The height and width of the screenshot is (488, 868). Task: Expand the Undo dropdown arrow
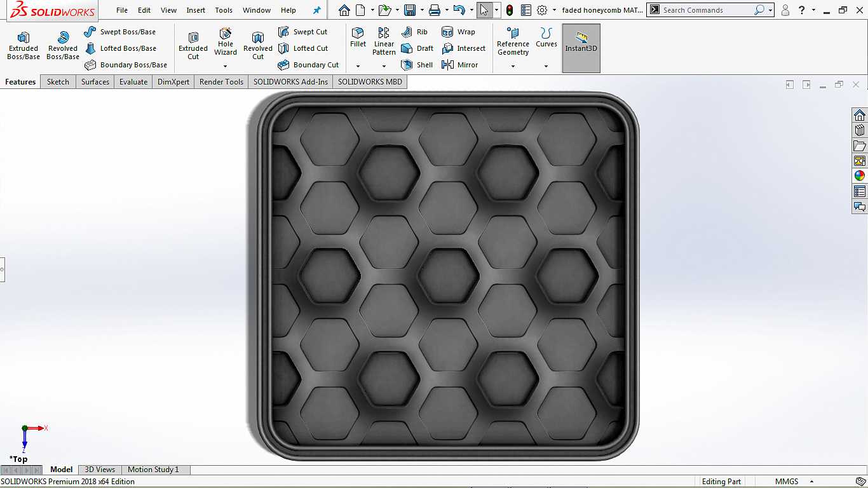point(471,10)
